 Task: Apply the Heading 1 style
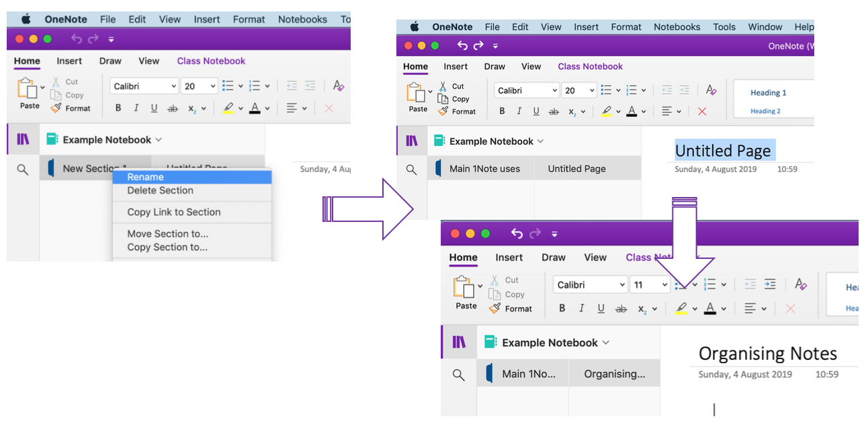[x=770, y=93]
